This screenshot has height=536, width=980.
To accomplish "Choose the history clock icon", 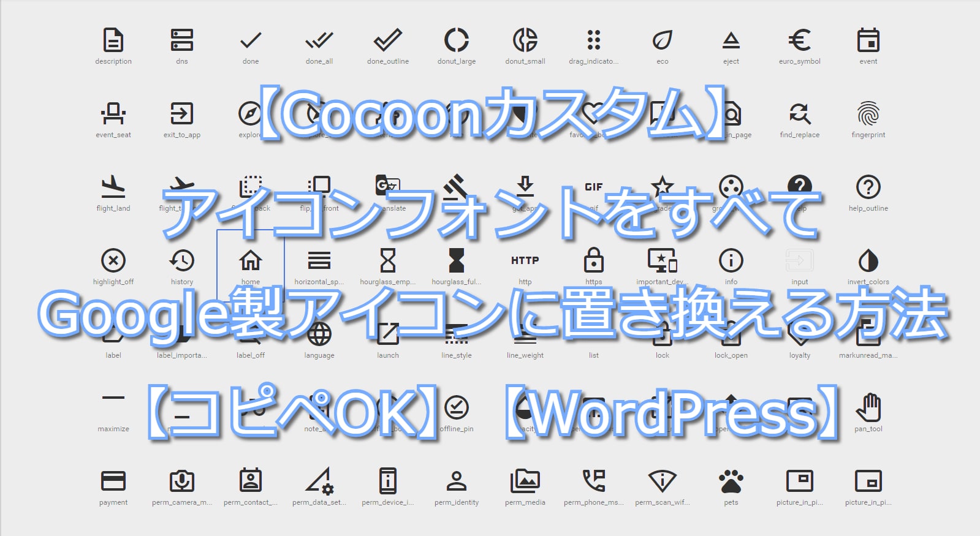I will (182, 260).
